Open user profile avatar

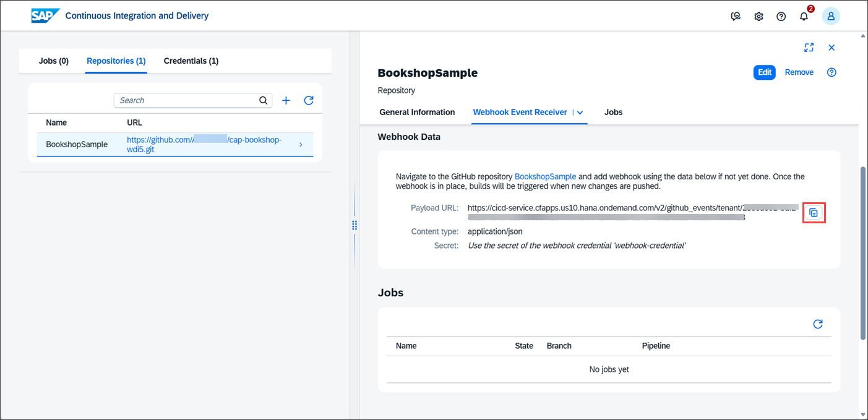831,17
